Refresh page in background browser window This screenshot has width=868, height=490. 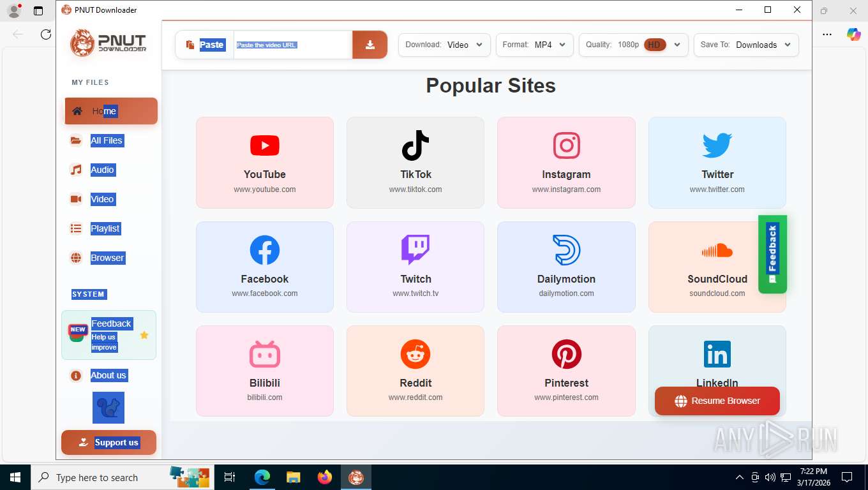point(46,34)
